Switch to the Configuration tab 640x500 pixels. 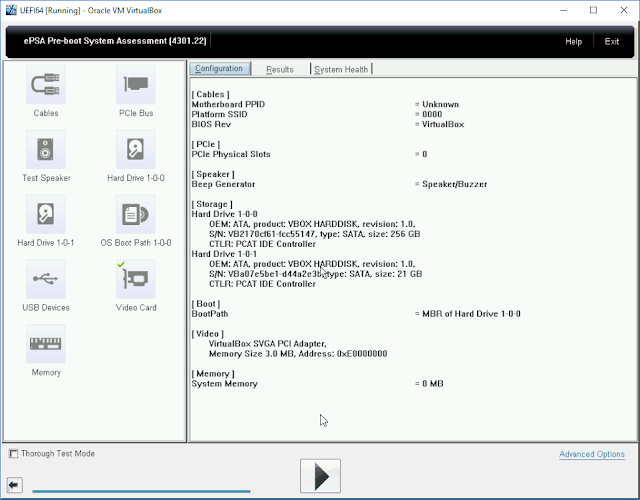(220, 69)
